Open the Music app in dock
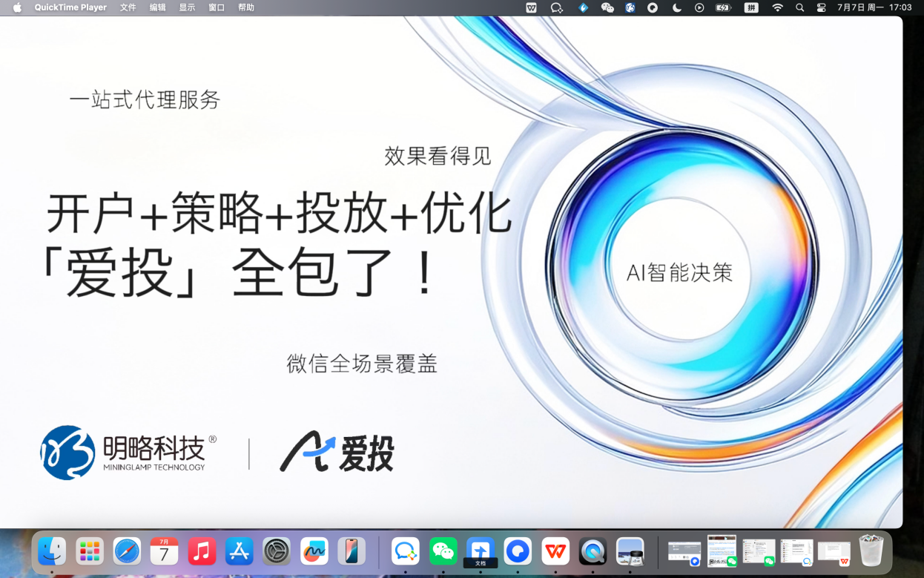Image resolution: width=924 pixels, height=578 pixels. tap(202, 551)
